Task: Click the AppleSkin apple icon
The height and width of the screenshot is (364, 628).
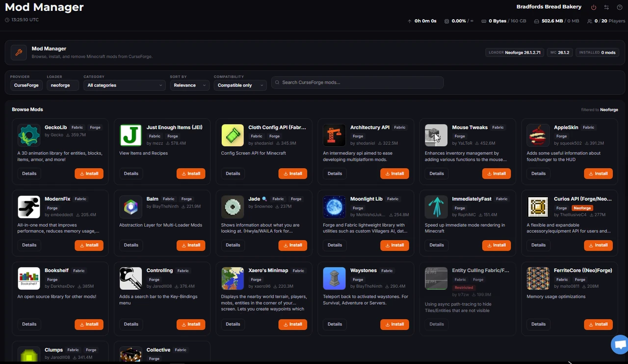Action: [538, 135]
